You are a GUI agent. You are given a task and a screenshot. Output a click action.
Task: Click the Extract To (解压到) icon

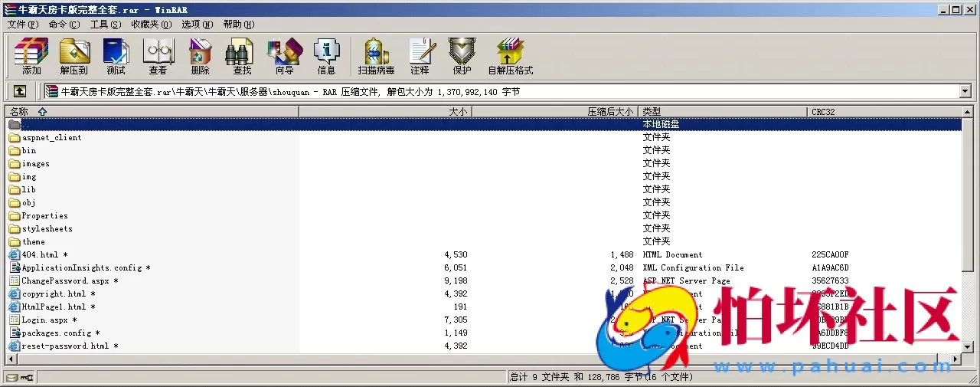coord(74,56)
